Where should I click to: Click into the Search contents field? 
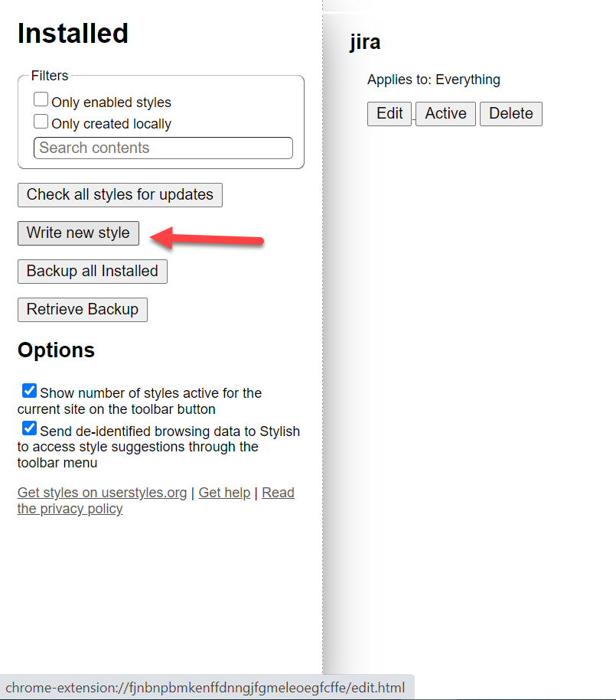point(163,148)
